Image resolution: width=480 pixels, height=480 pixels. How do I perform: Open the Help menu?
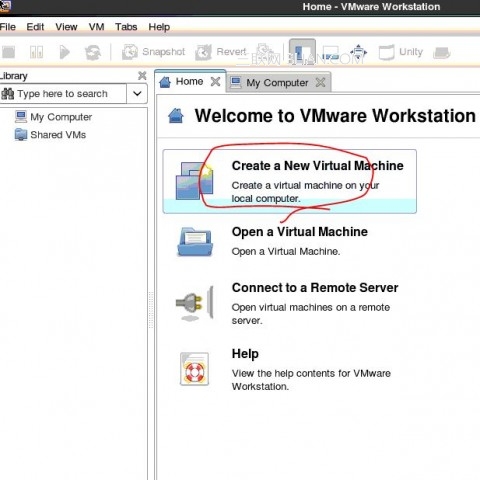tap(159, 27)
